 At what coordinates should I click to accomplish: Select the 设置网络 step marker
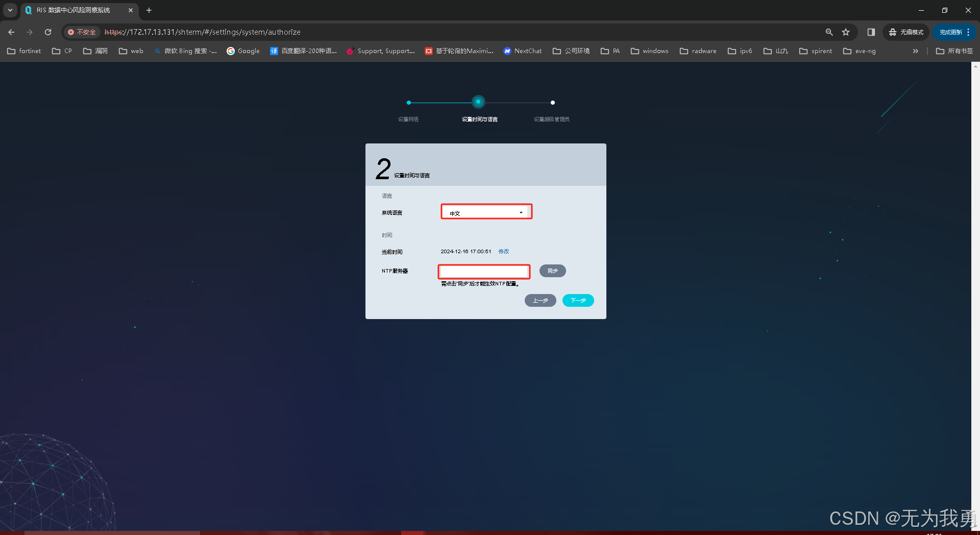pyautogui.click(x=408, y=103)
